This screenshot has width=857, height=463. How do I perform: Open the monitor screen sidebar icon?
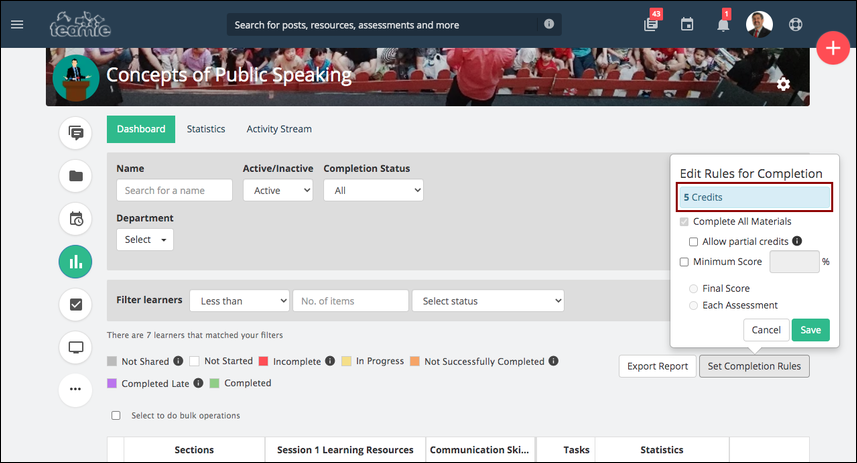(x=75, y=348)
